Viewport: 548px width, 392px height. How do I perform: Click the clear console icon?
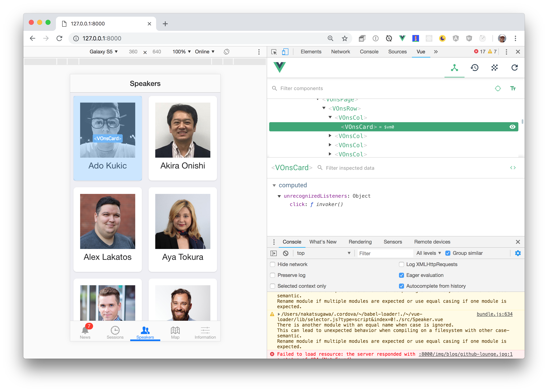click(286, 253)
